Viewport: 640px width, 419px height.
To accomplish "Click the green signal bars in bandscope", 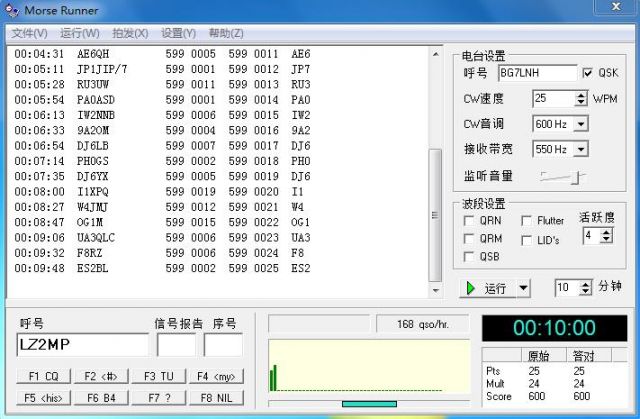I will click(x=273, y=378).
